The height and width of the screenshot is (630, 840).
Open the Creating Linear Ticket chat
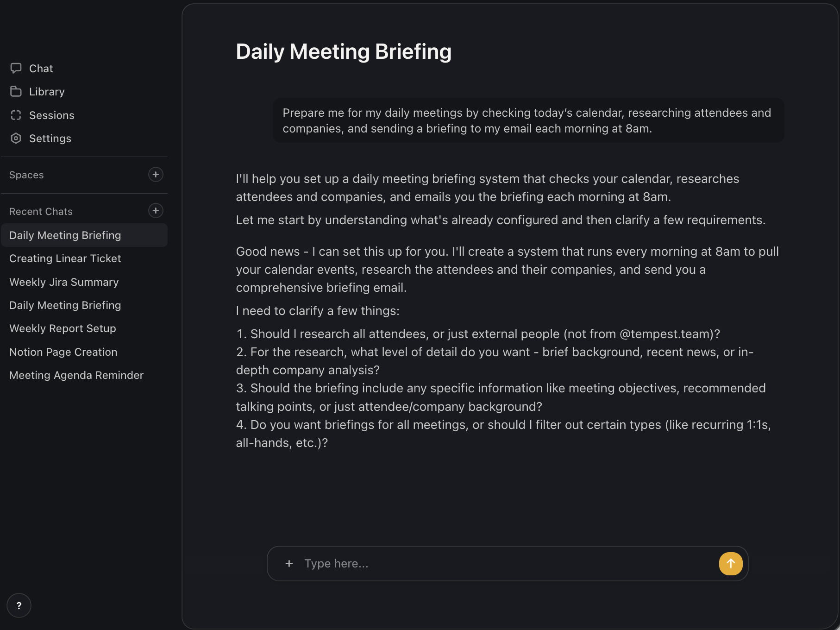[65, 258]
